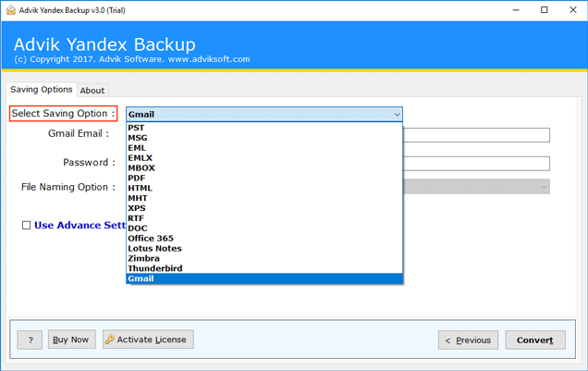Click the Buy Now button
The width and height of the screenshot is (588, 371).
tap(71, 340)
